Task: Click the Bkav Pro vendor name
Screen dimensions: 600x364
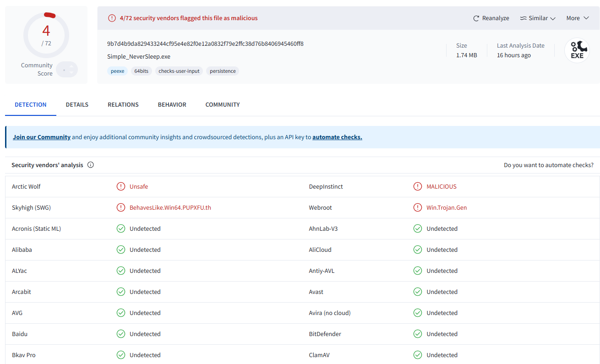Action: pyautogui.click(x=24, y=355)
